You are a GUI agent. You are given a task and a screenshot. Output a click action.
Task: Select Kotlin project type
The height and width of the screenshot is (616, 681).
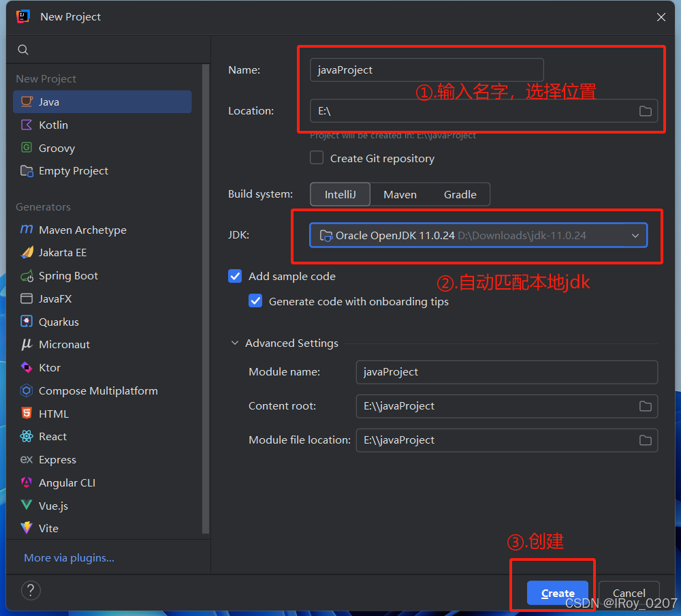click(102, 125)
